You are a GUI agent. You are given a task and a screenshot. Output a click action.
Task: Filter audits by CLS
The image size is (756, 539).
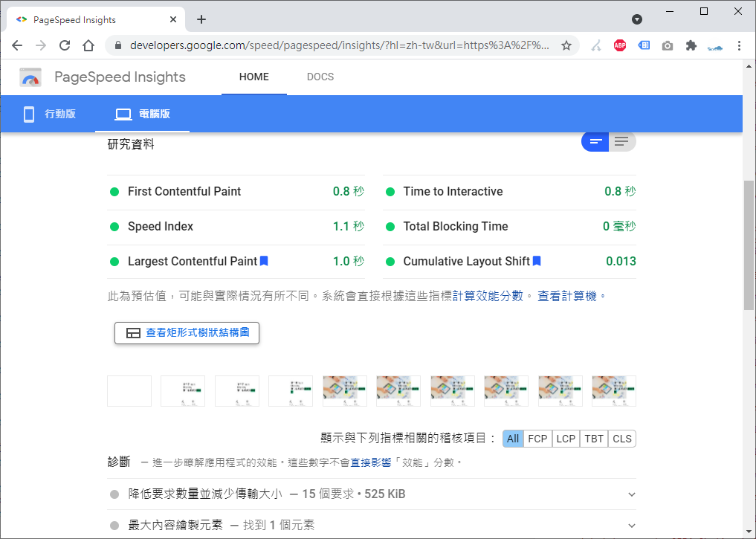tap(622, 439)
